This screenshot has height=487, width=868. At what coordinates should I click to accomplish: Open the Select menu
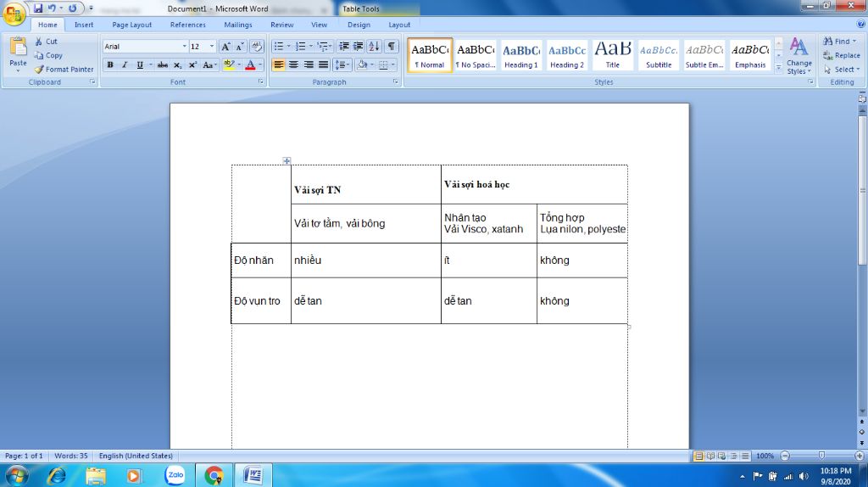[x=842, y=70]
